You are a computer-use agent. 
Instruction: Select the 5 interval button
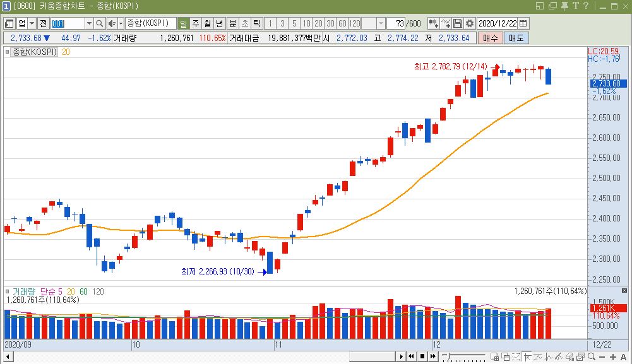point(294,23)
